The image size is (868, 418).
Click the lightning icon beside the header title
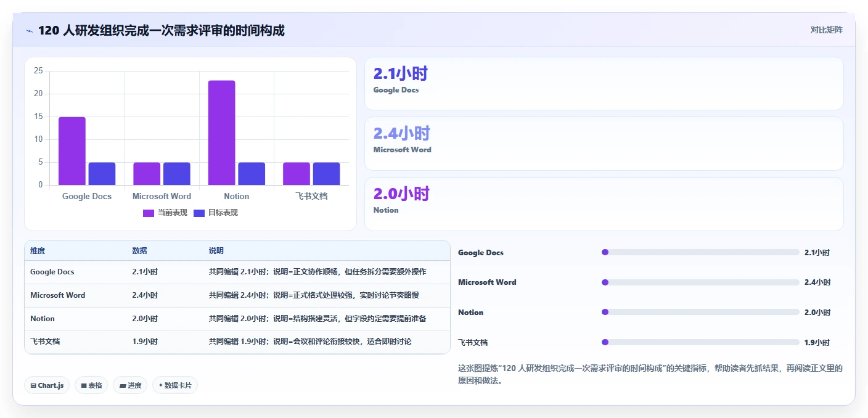pyautogui.click(x=29, y=31)
